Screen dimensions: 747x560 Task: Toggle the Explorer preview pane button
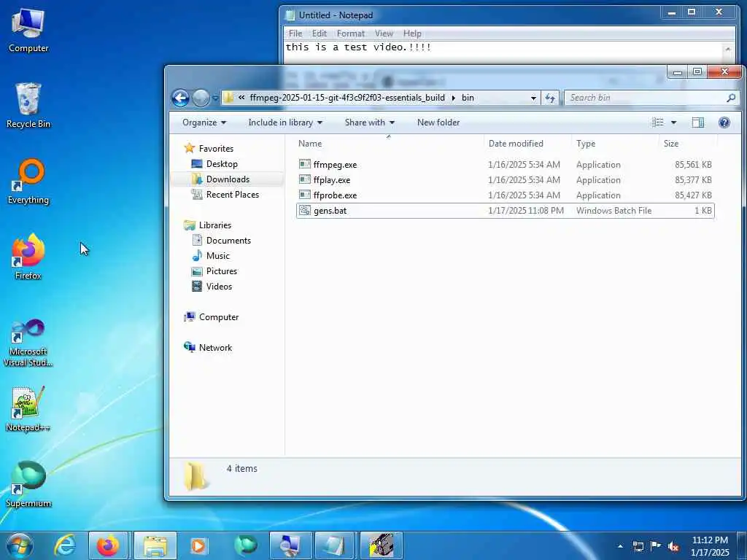pos(698,122)
